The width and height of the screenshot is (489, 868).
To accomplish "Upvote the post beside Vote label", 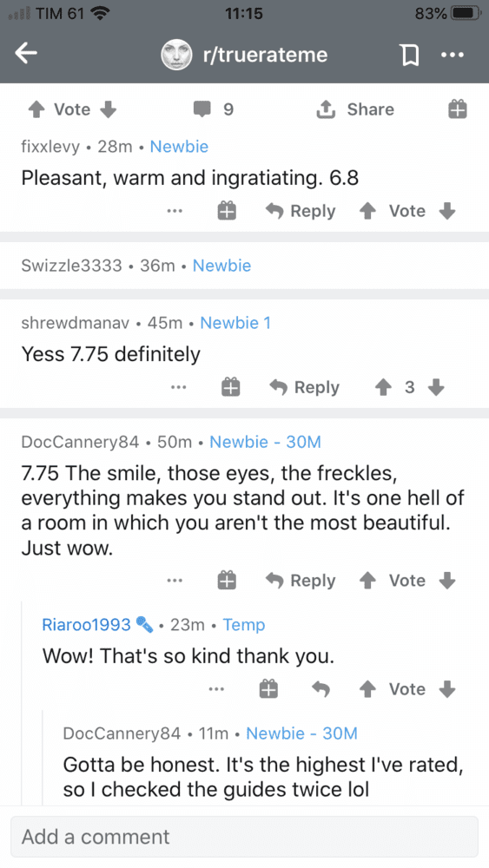I will 36,109.
